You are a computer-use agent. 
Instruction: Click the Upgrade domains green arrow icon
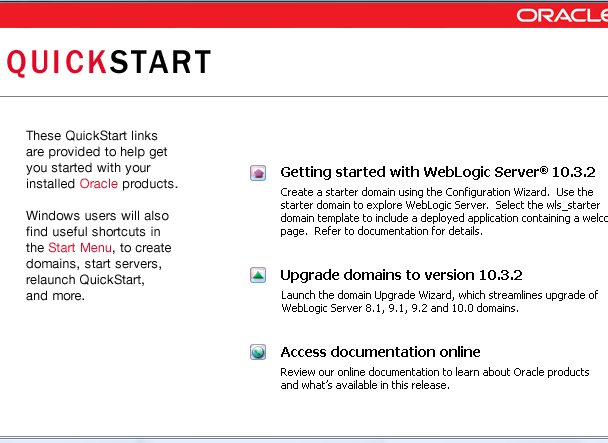pos(258,275)
